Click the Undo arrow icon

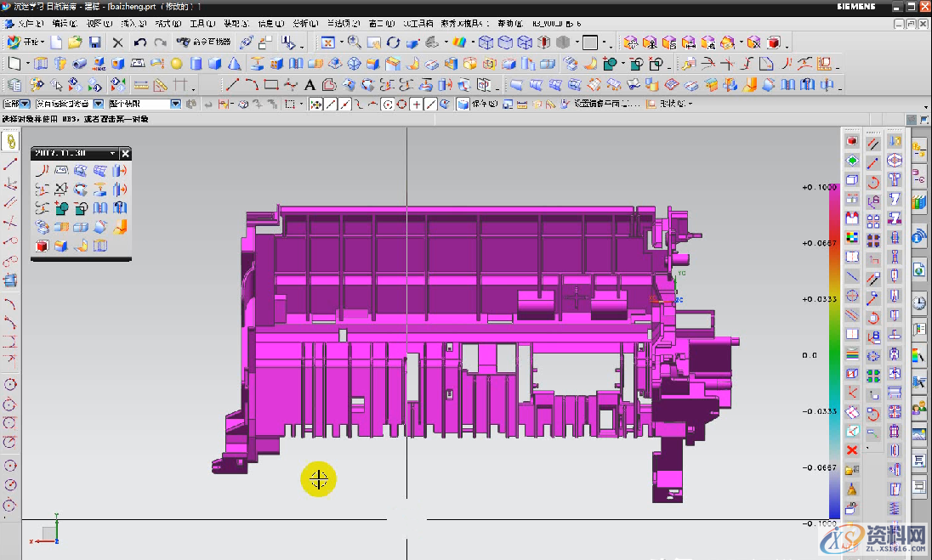(140, 42)
